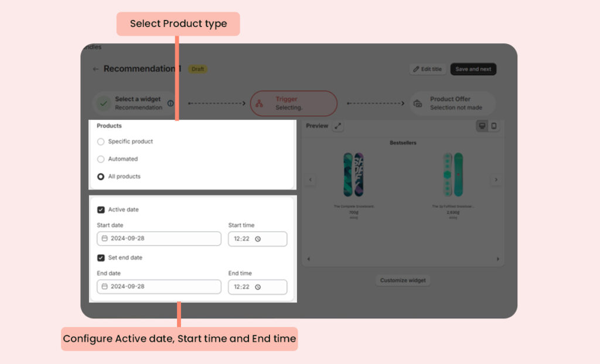The width and height of the screenshot is (600, 364).
Task: Go to the Trigger step
Action: (294, 103)
